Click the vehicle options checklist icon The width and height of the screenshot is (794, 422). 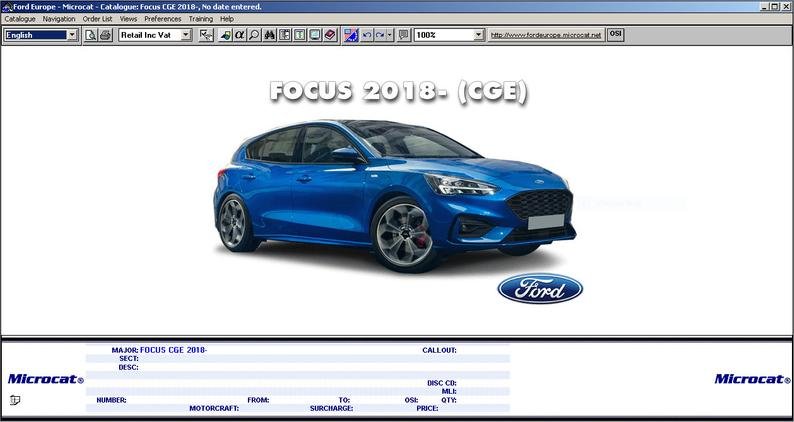(206, 35)
